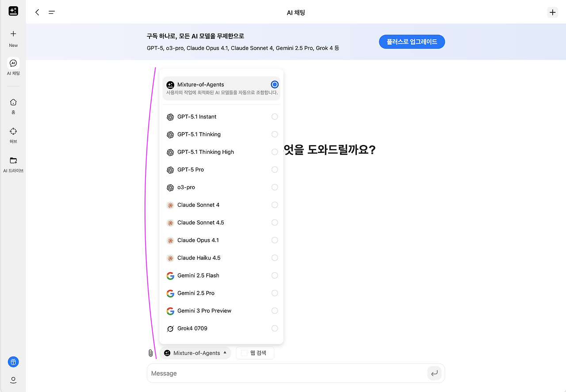The image size is (566, 392).
Task: Click the 플러스로 업그레이드 button
Action: [x=412, y=42]
